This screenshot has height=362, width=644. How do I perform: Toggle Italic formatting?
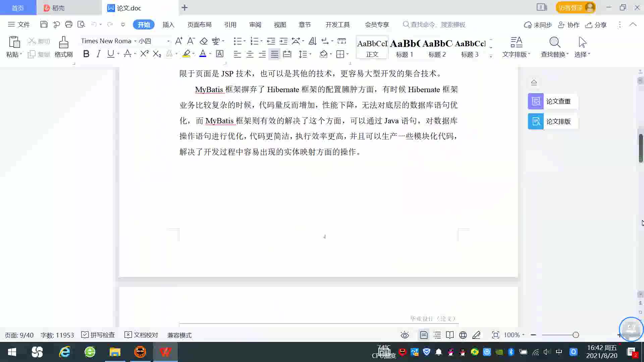98,54
